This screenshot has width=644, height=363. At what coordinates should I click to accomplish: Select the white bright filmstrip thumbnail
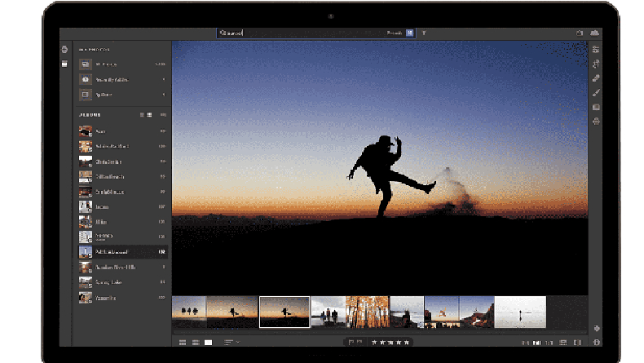[x=520, y=312]
